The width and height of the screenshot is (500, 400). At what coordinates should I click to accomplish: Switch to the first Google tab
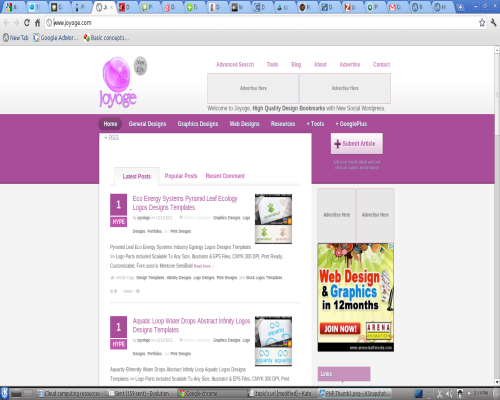(x=12, y=7)
